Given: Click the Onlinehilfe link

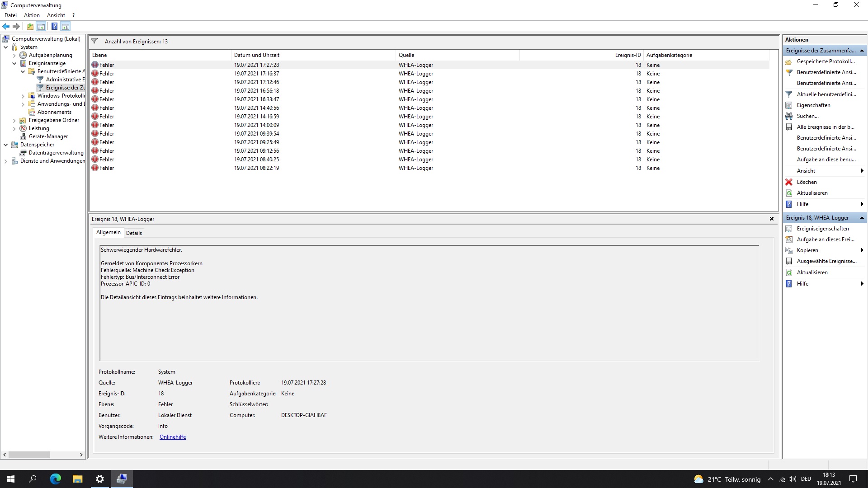Looking at the screenshot, I should tap(172, 437).
